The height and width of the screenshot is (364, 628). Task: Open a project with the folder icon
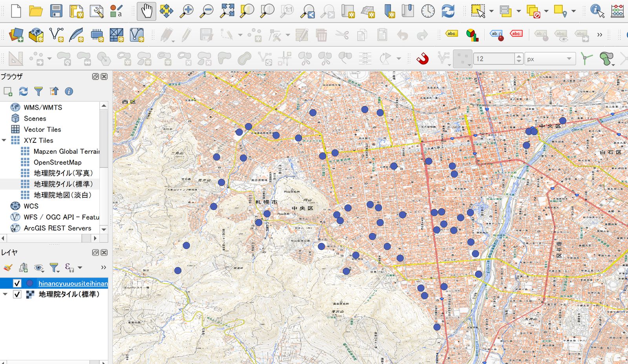click(x=36, y=11)
